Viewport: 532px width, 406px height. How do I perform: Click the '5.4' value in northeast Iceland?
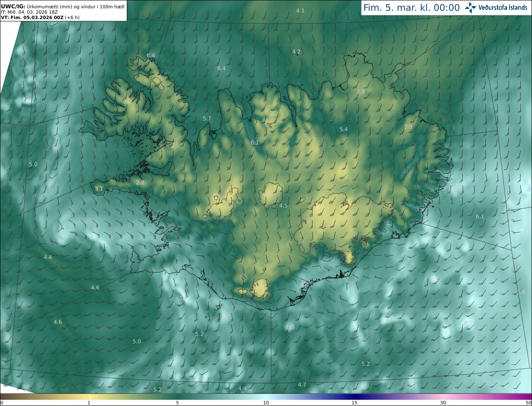click(344, 130)
